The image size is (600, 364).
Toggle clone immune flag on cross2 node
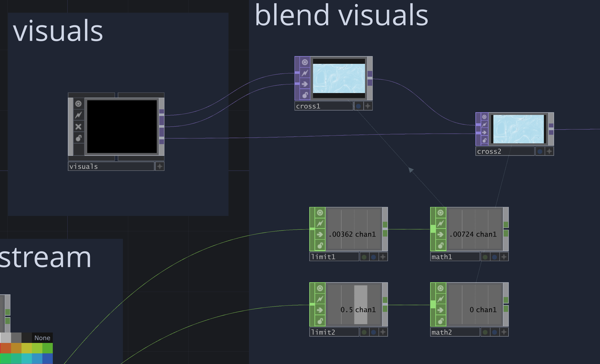pyautogui.click(x=484, y=125)
